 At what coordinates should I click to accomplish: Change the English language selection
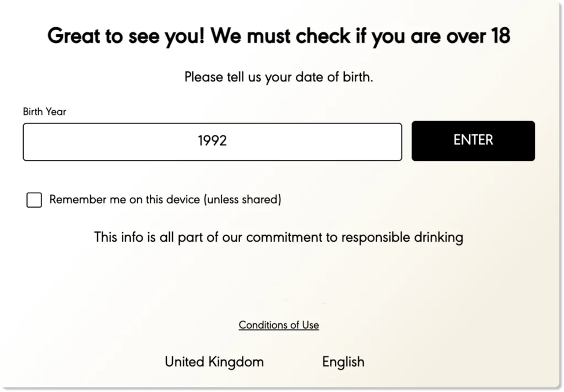tap(343, 362)
